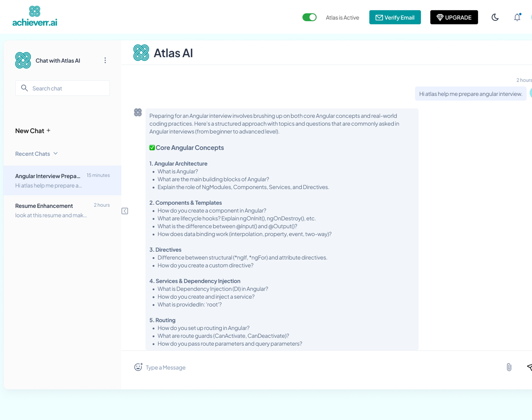
Task: Open the three-dot chat options menu
Action: pyautogui.click(x=105, y=61)
